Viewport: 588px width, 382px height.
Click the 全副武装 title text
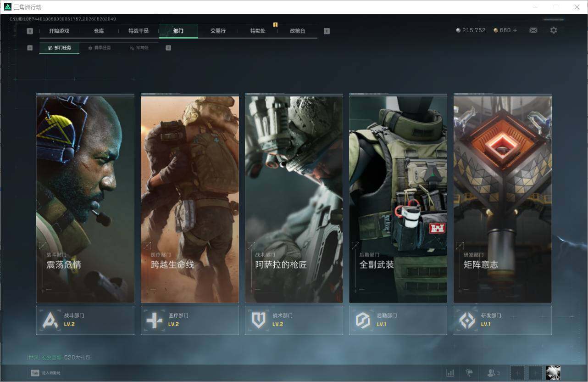click(377, 265)
